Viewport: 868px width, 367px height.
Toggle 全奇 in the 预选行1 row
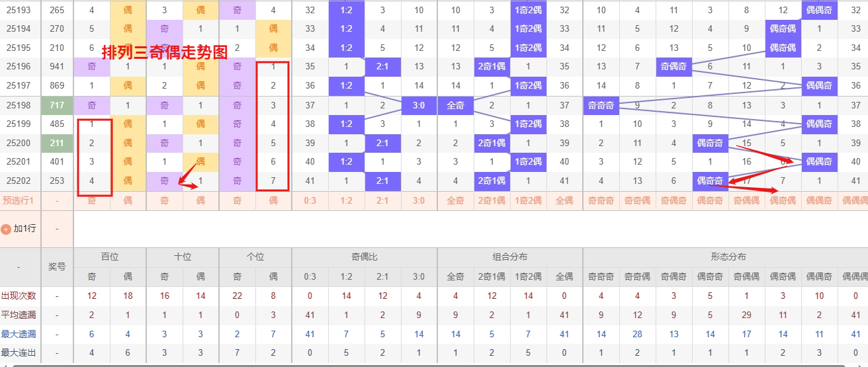455,200
